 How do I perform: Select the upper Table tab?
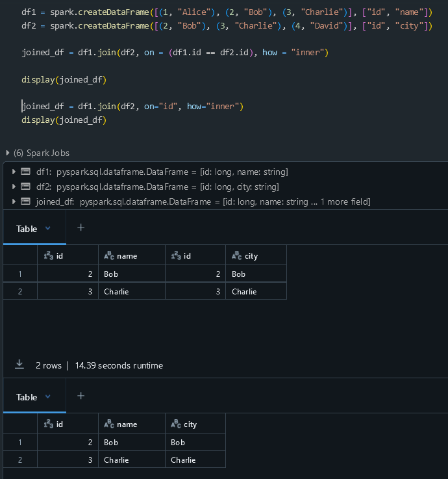[x=27, y=229]
